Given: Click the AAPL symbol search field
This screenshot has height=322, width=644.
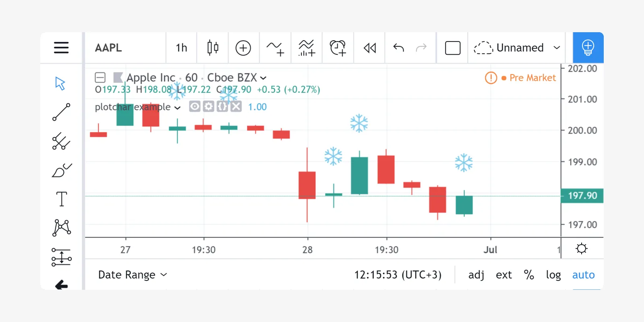Looking at the screenshot, I should tap(125, 48).
